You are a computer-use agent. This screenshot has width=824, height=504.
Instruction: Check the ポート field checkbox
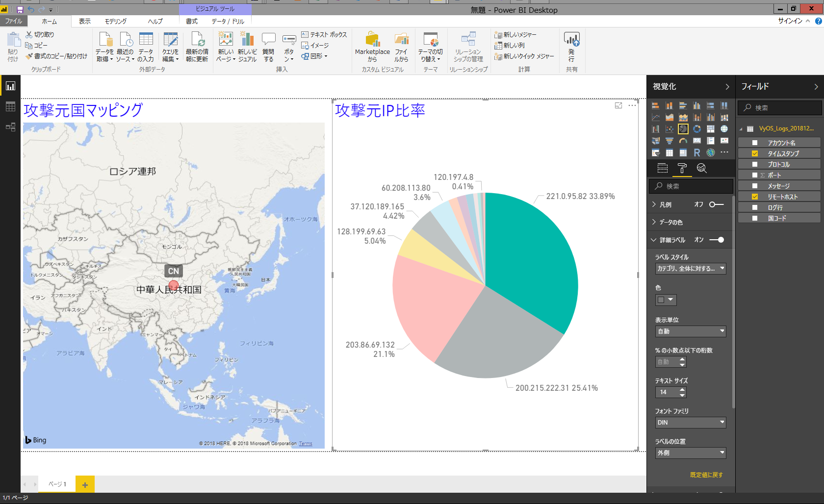[755, 175]
